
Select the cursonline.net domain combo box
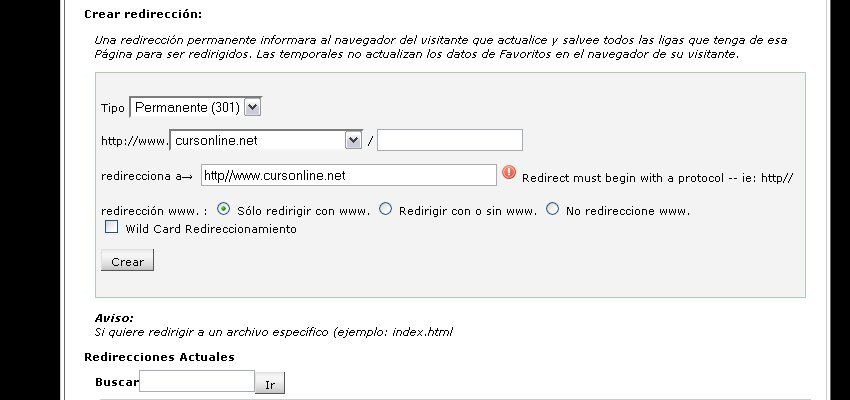coord(266,140)
